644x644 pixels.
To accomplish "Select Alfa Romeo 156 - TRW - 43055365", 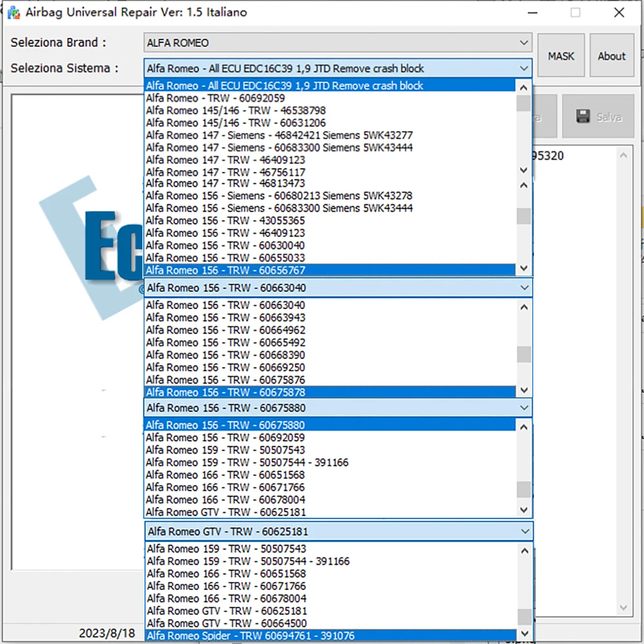I will pos(330,220).
